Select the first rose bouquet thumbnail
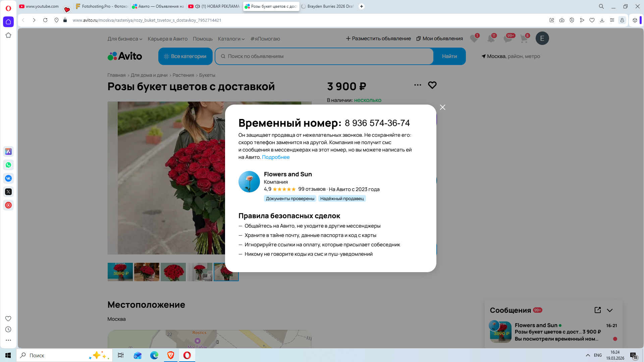The height and width of the screenshot is (362, 644). 120,272
